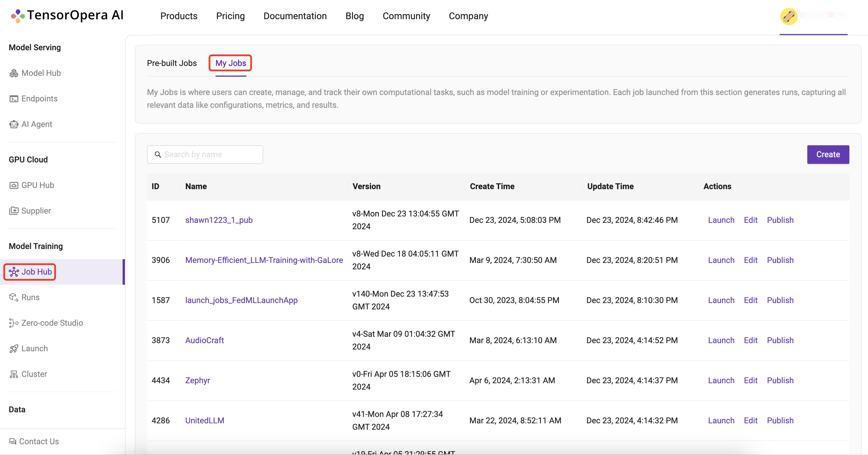Click job ID 1587 cell
868x455 pixels.
point(161,300)
